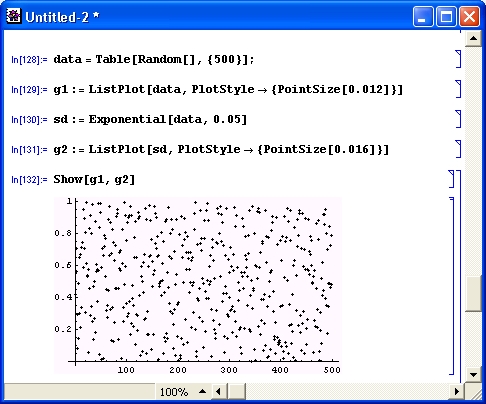The image size is (486, 404).
Task: Select the cell bracket for In[129]
Action: tap(458, 89)
